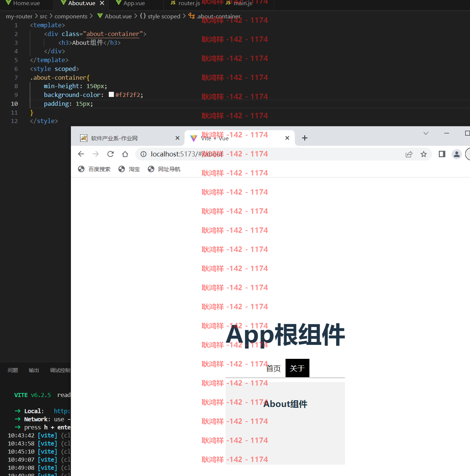The height and width of the screenshot is (476, 470).
Task: Toggle the browser side panel
Action: point(442,154)
